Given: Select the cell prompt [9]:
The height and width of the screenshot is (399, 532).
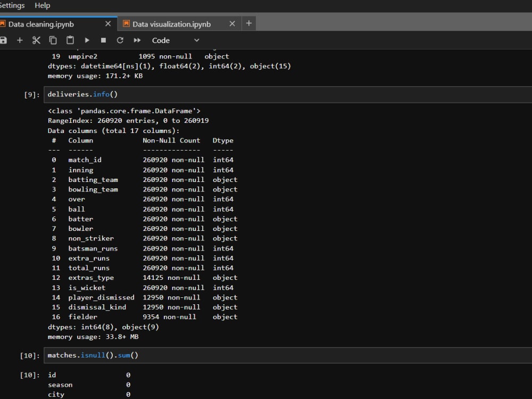Looking at the screenshot, I should click(x=31, y=95).
